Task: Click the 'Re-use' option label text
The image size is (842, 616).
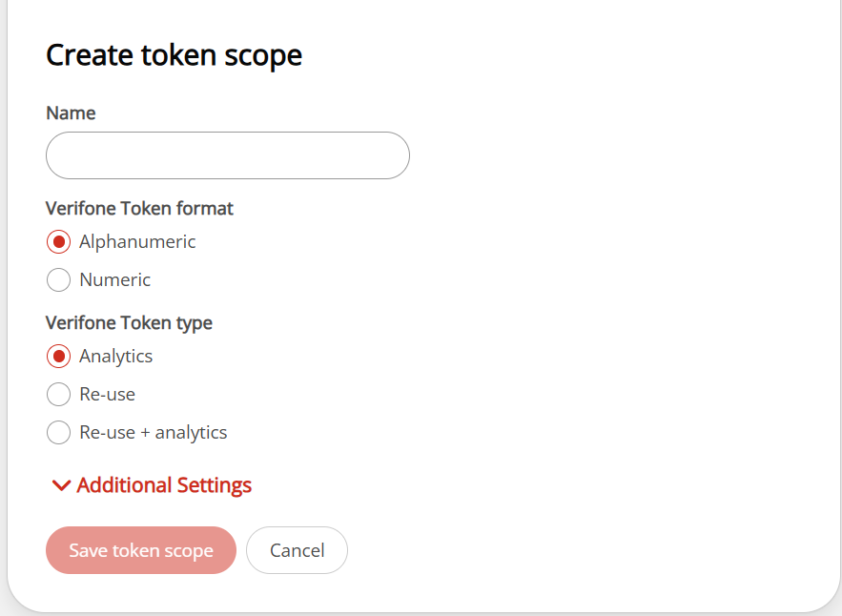Action: coord(107,395)
